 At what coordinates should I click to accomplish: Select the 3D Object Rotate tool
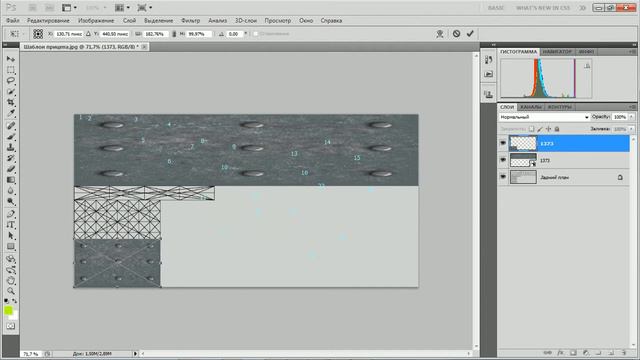click(x=11, y=259)
